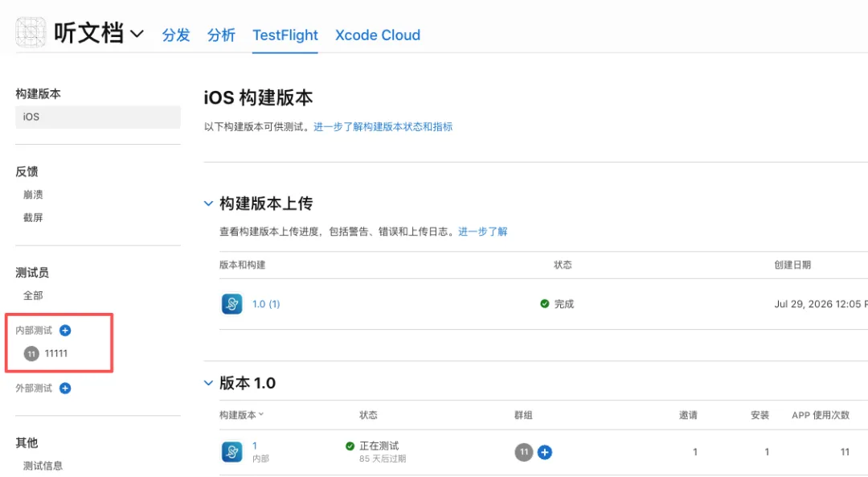Add a new 外部测试 group

(x=65, y=388)
